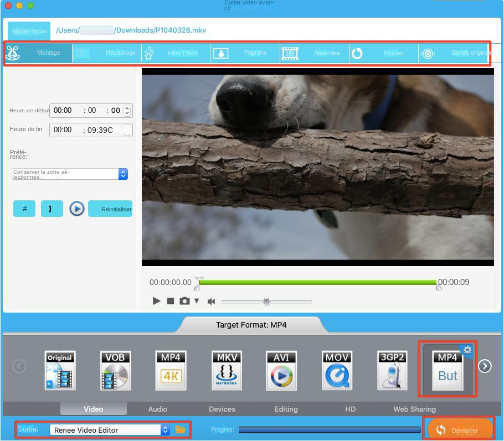504x441 pixels.
Task: Select the MKV Matroska format icon
Action: [x=227, y=370]
